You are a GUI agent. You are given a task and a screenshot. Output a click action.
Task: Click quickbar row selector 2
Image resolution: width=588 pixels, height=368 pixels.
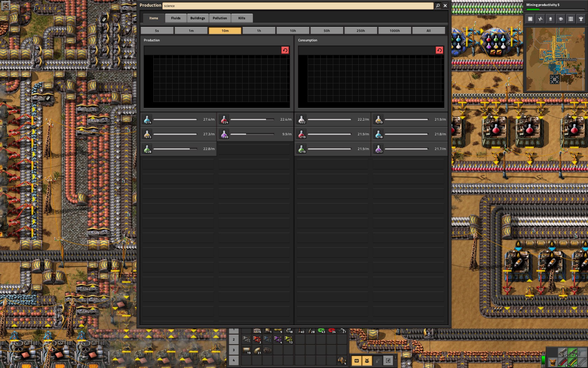(x=233, y=340)
